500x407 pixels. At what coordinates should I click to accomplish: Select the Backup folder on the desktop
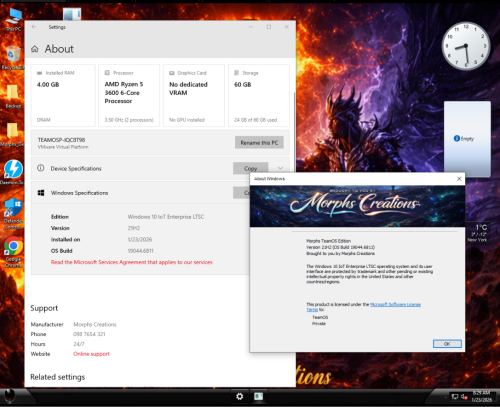[13, 96]
